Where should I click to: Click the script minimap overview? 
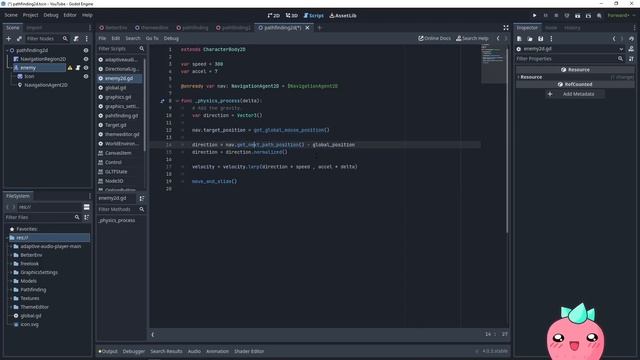click(x=493, y=63)
